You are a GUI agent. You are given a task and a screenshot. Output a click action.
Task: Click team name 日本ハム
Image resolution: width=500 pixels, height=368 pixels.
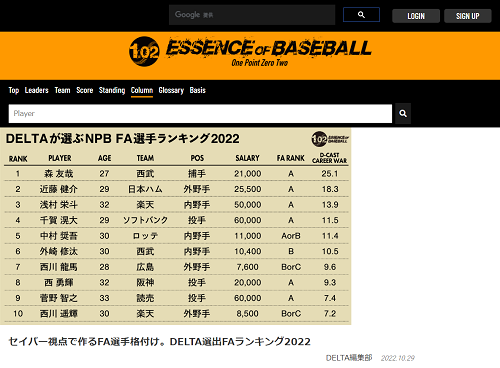pyautogui.click(x=145, y=189)
